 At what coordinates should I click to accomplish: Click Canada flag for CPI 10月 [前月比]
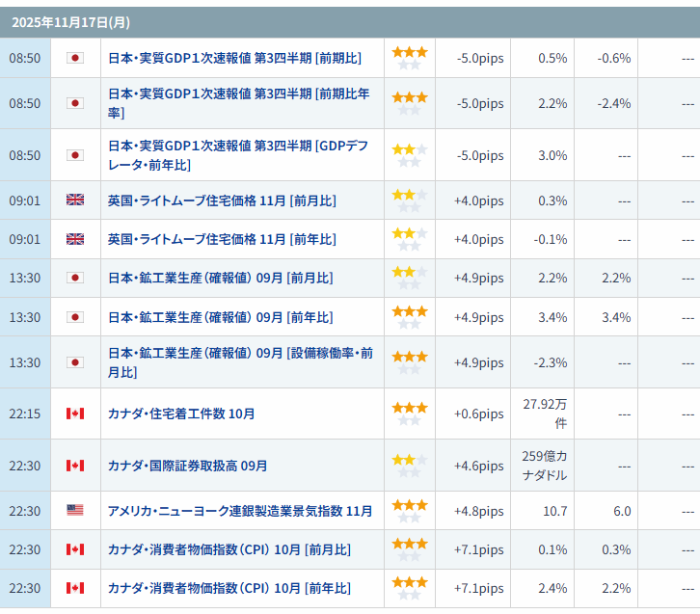74,549
